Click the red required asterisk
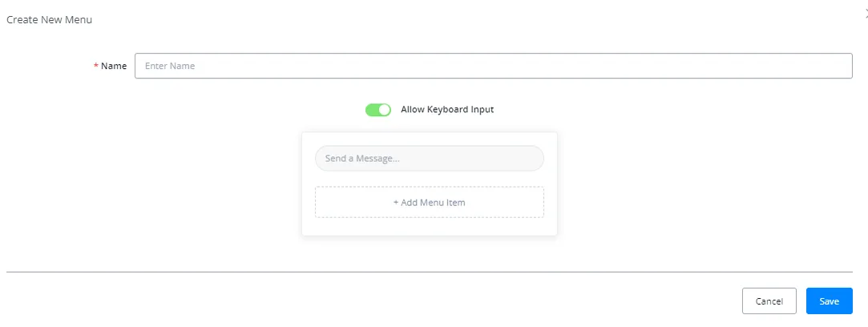The image size is (868, 327). point(95,66)
